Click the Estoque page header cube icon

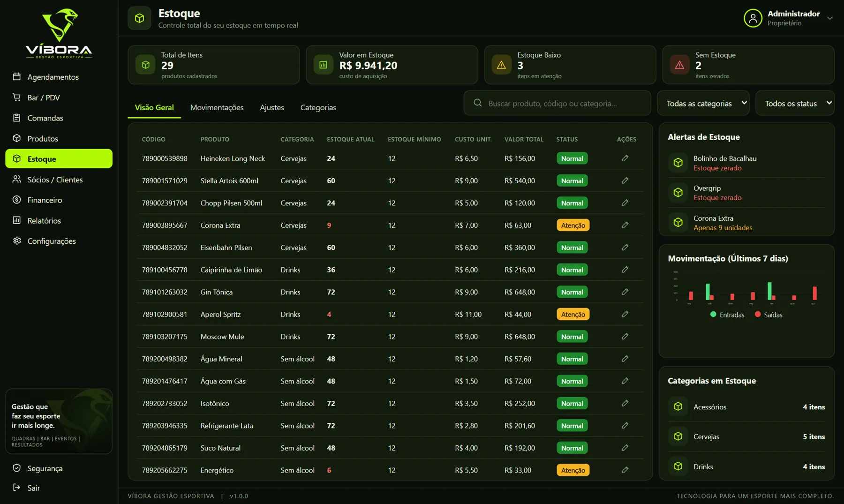pyautogui.click(x=139, y=18)
